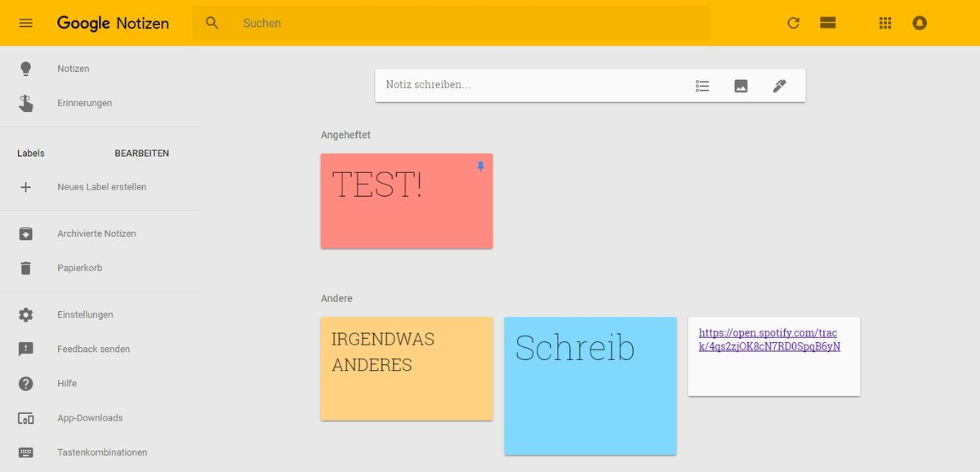Start a new drawing note with the brush icon
This screenshot has width=980, height=472.
(779, 85)
